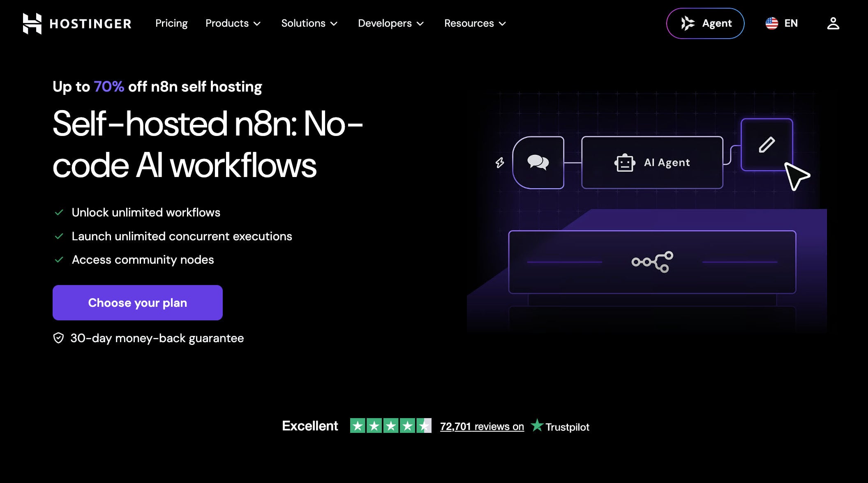
Task: Click the Choose your plan button
Action: pos(138,303)
